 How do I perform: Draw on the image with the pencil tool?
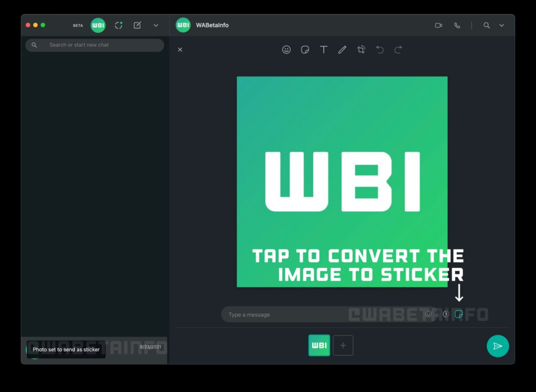coord(342,50)
